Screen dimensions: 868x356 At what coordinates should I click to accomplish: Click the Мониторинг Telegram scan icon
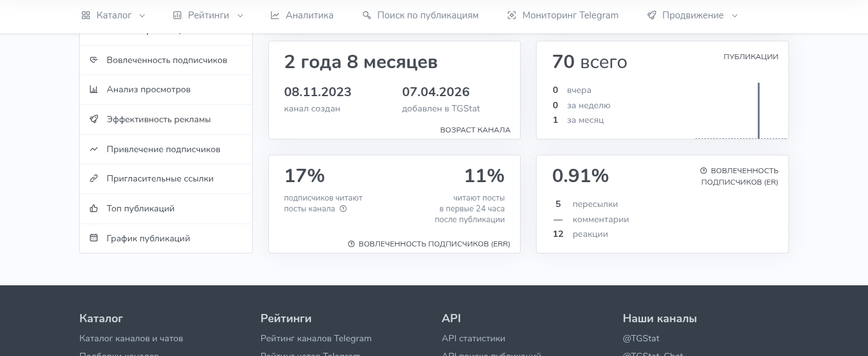click(511, 15)
